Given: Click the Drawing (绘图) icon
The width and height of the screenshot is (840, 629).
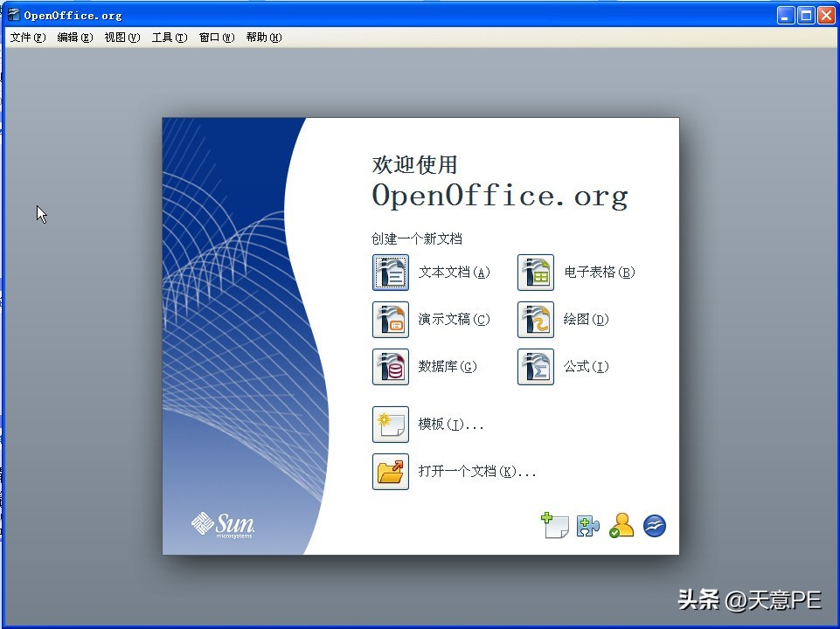Looking at the screenshot, I should pos(536,320).
